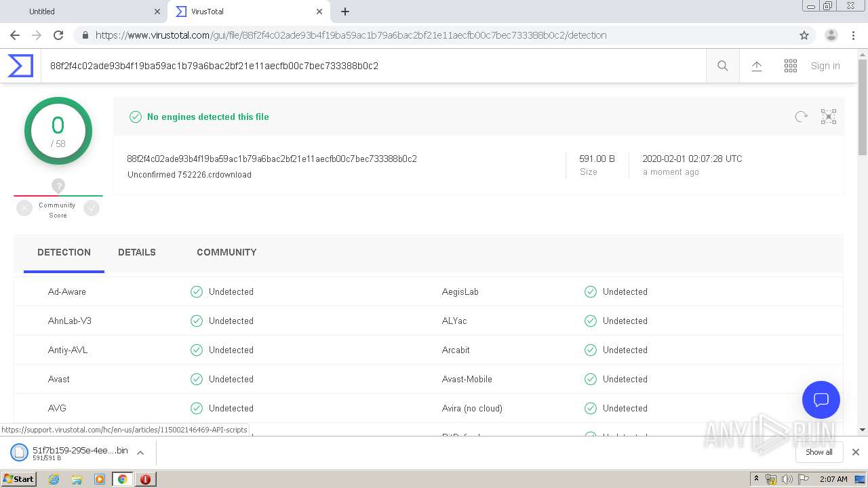The image size is (868, 488).
Task: Click the No engines detected this file message
Action: 208,117
